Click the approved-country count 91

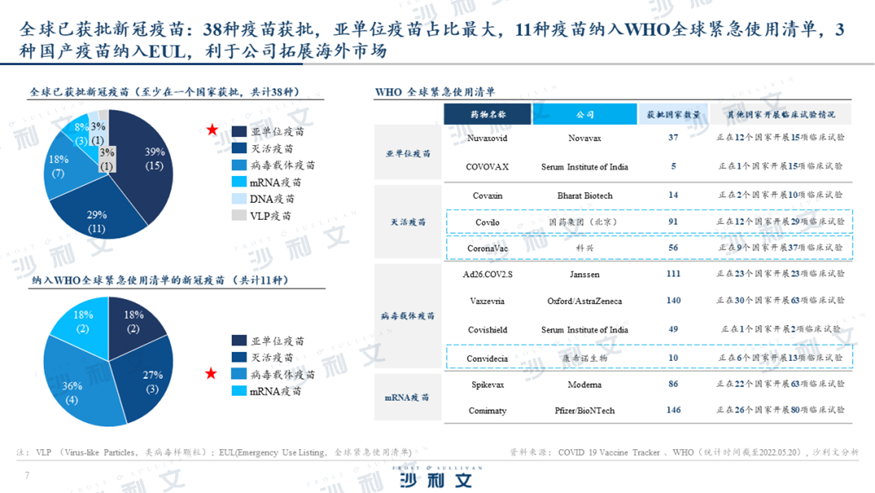[673, 222]
